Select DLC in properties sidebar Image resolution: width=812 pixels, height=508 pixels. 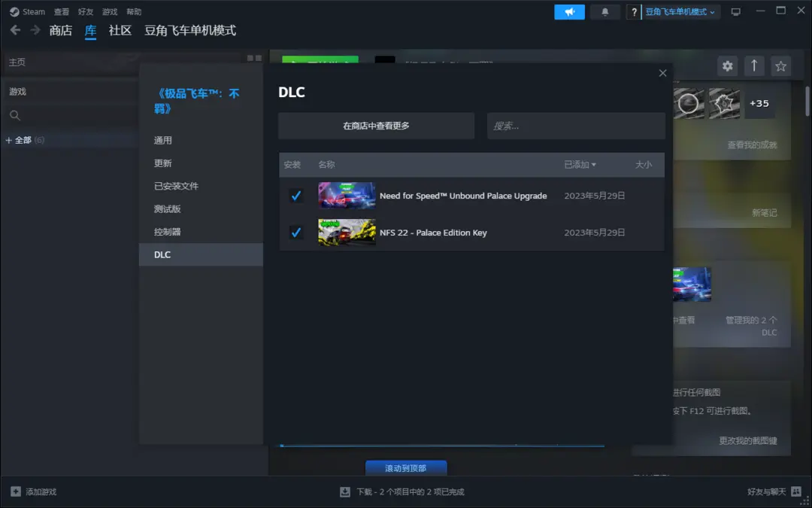click(201, 254)
